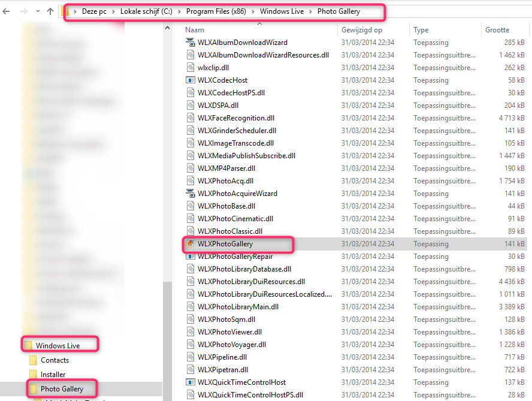This screenshot has height=401, width=532.
Task: Select Contacts folder in navigation tree
Action: 55,360
